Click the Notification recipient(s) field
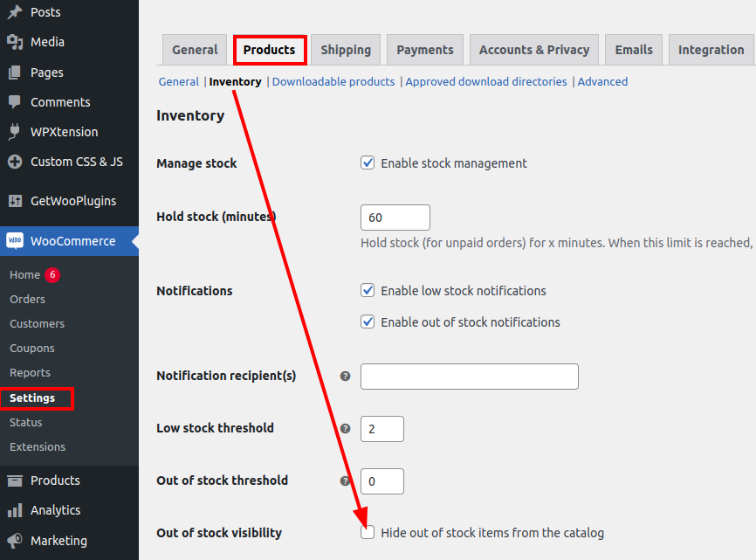 pyautogui.click(x=470, y=377)
